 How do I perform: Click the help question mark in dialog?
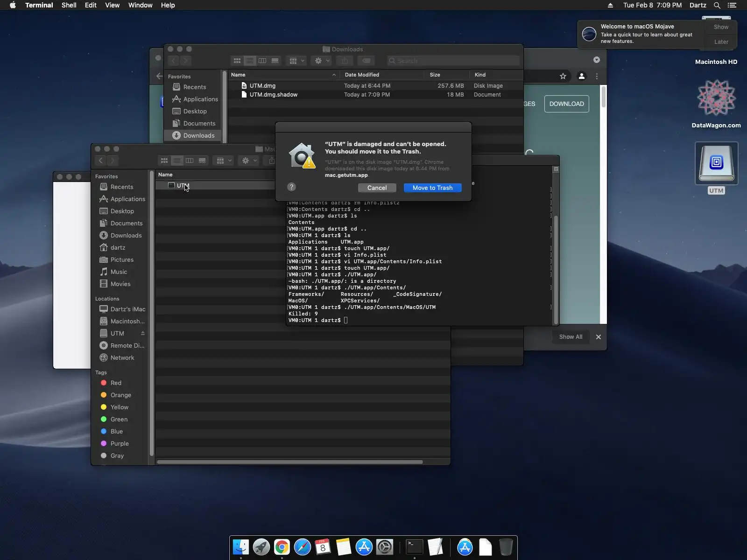click(x=292, y=187)
